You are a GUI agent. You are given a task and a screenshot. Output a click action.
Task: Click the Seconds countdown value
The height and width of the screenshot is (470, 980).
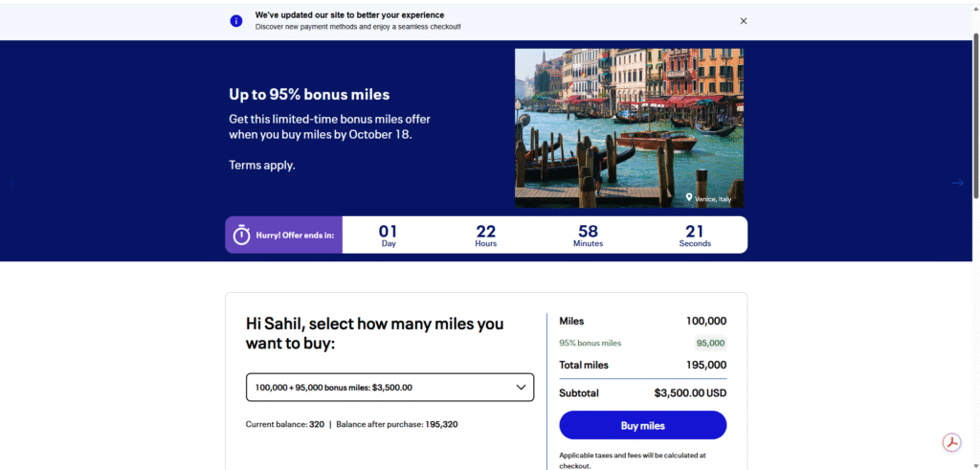click(x=695, y=231)
